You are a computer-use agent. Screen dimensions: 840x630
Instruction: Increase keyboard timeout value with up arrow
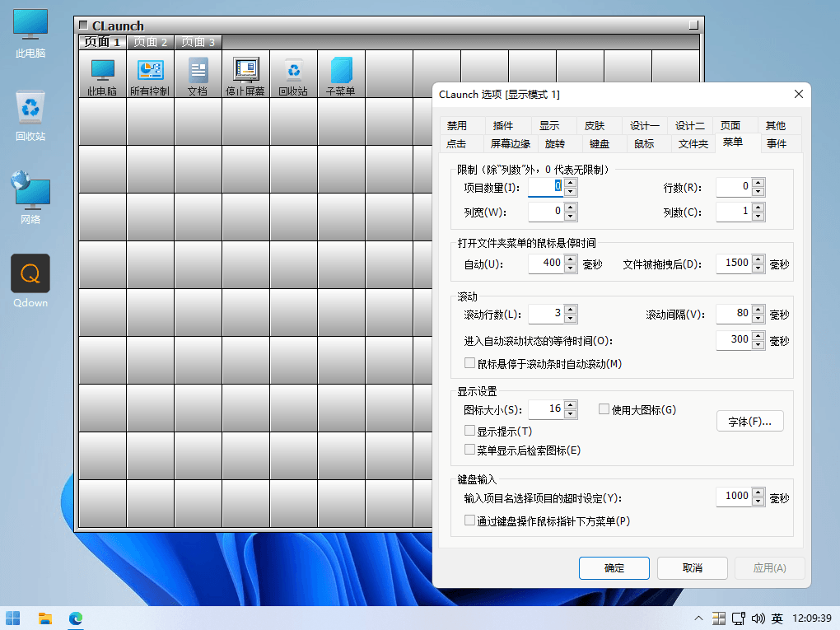pos(758,492)
